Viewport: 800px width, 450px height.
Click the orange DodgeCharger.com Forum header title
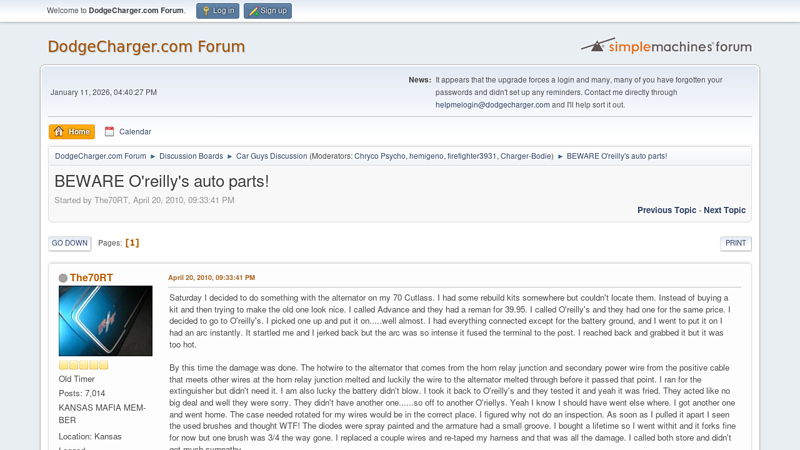tap(146, 47)
